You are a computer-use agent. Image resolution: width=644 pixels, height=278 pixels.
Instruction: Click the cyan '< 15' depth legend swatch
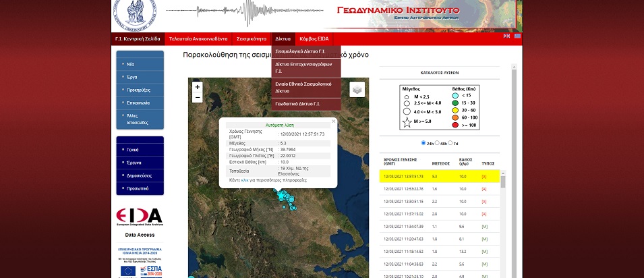point(455,95)
